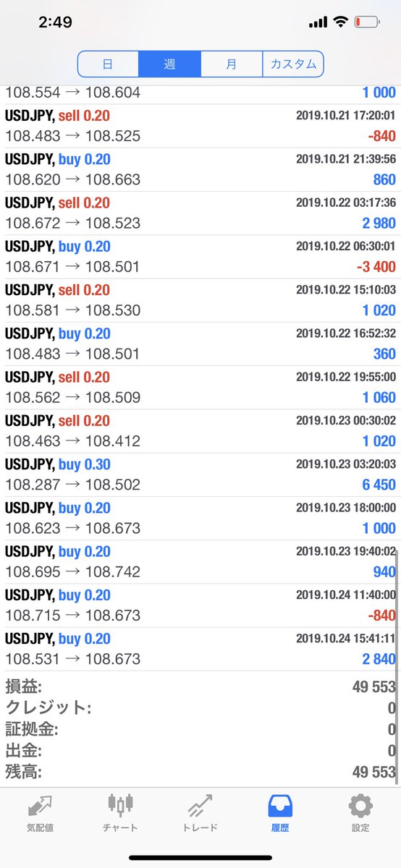
Task: Open the トレード trade icon
Action: coord(200,807)
